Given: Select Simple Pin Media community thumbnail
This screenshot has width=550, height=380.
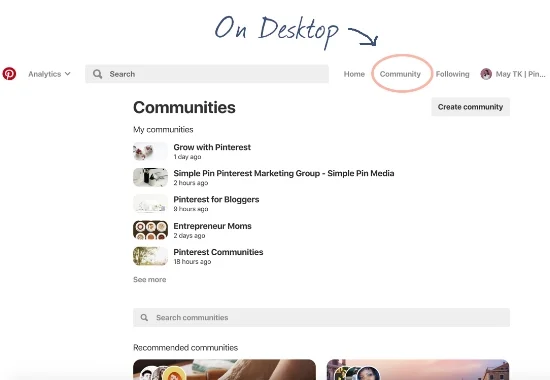Looking at the screenshot, I should click(x=150, y=177).
